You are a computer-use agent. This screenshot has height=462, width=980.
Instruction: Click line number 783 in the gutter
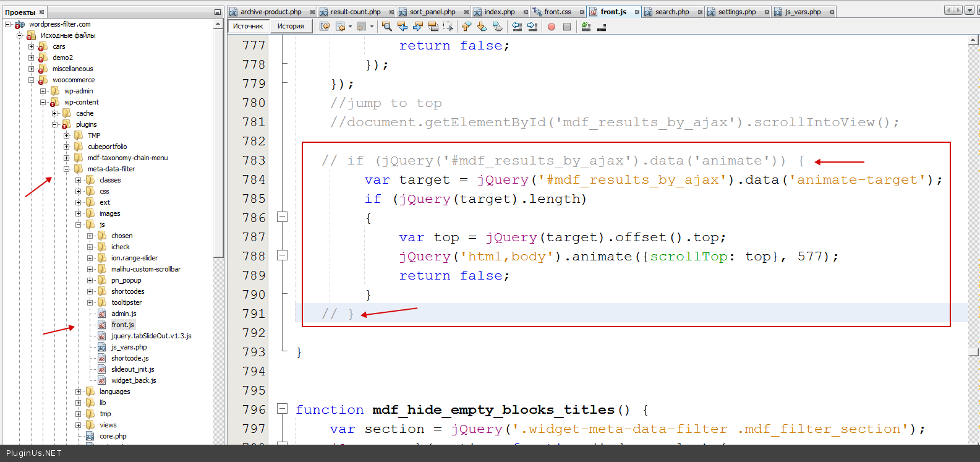[x=254, y=160]
